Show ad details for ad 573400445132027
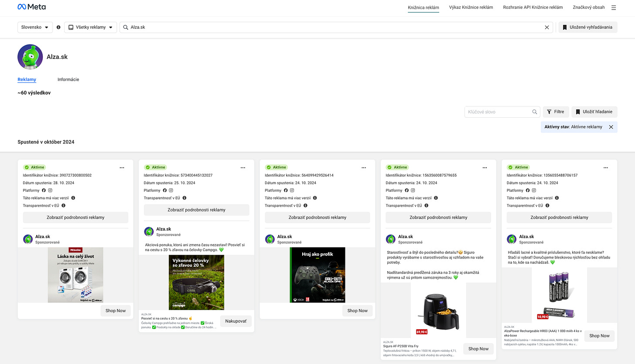The image size is (635, 364). (197, 210)
